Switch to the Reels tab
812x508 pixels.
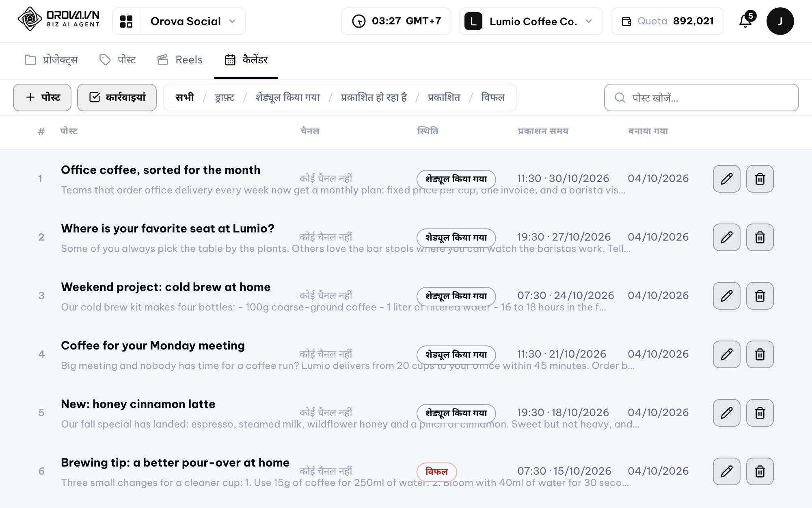(x=180, y=60)
